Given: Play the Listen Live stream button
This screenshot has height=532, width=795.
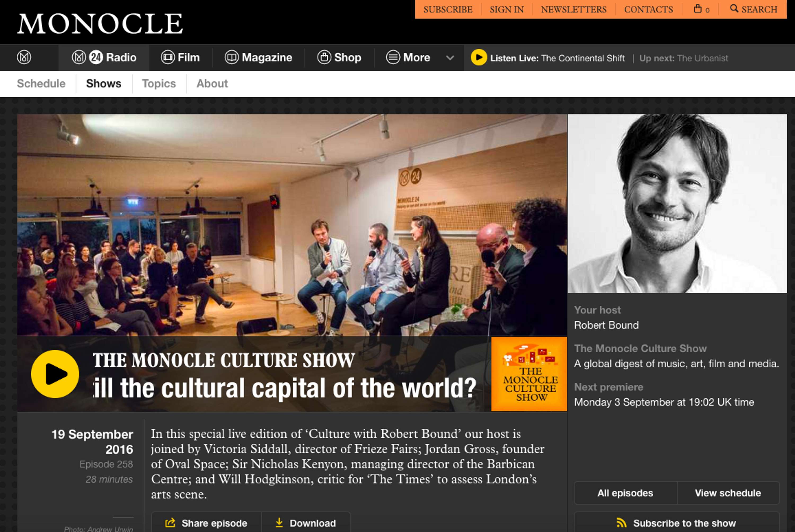Looking at the screenshot, I should (x=479, y=57).
